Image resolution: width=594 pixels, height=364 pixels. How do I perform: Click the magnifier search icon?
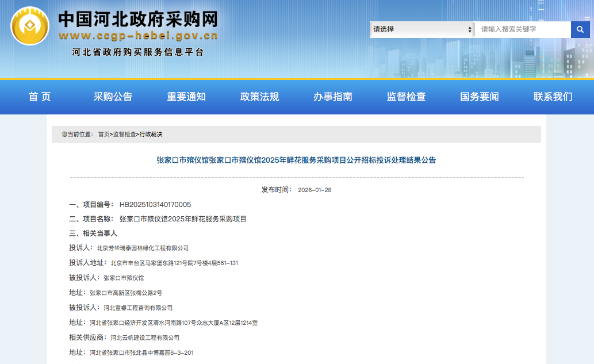point(579,29)
